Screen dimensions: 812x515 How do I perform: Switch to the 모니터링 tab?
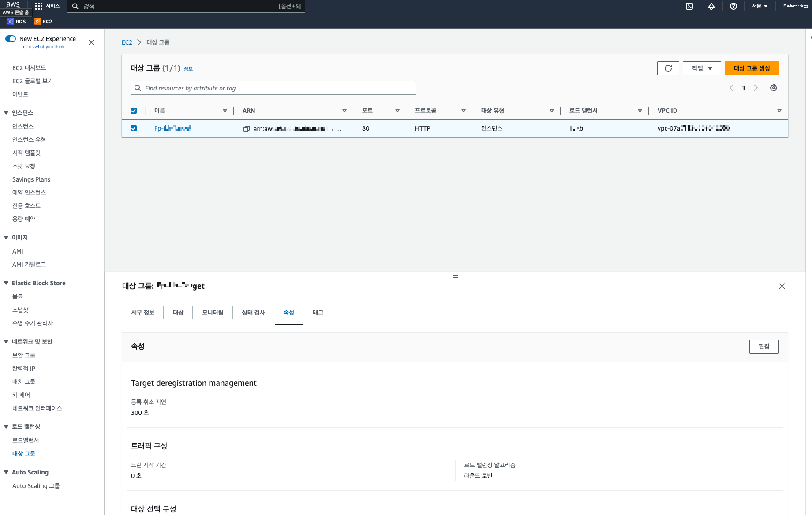pos(213,313)
